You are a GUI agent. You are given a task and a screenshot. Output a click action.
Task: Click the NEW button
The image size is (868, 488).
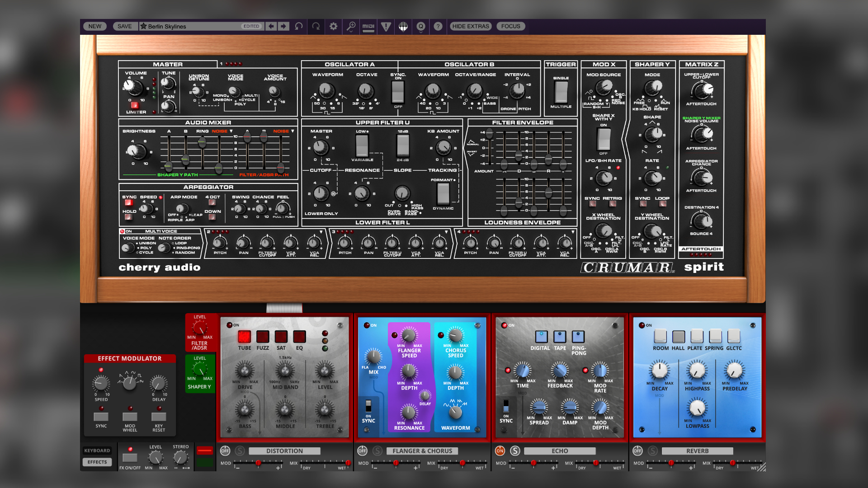click(94, 26)
